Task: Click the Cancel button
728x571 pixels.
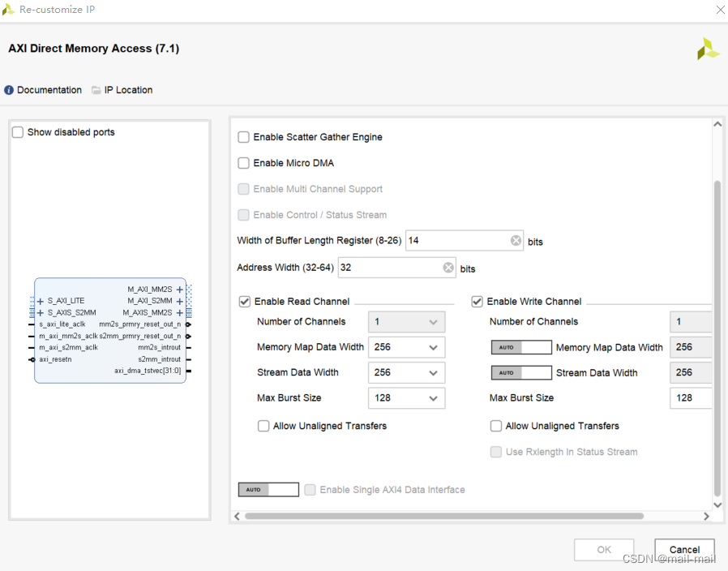Action: tap(684, 550)
